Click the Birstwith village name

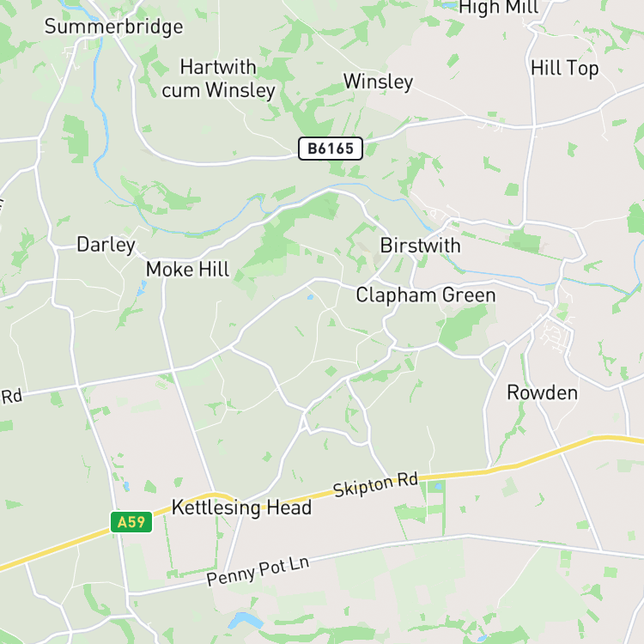[420, 246]
